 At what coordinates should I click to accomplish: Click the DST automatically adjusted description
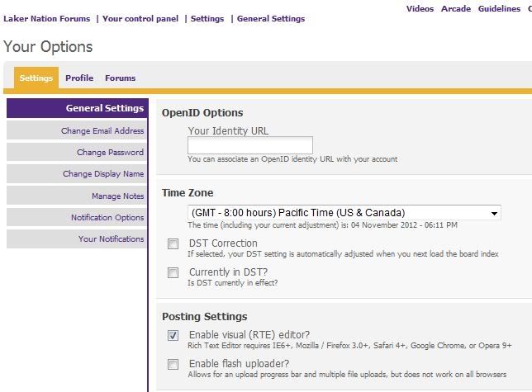click(343, 253)
